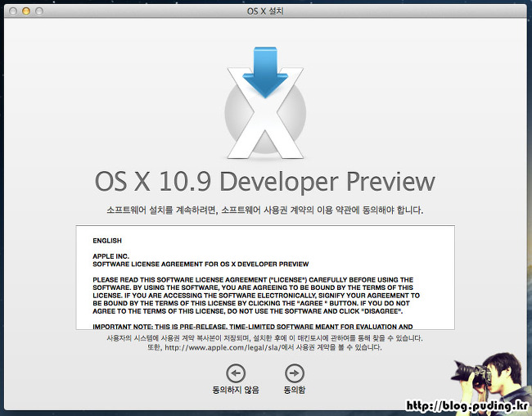Screen dimensions: 532x416
Task: Click the OS X 설치 window title
Action: (265, 11)
